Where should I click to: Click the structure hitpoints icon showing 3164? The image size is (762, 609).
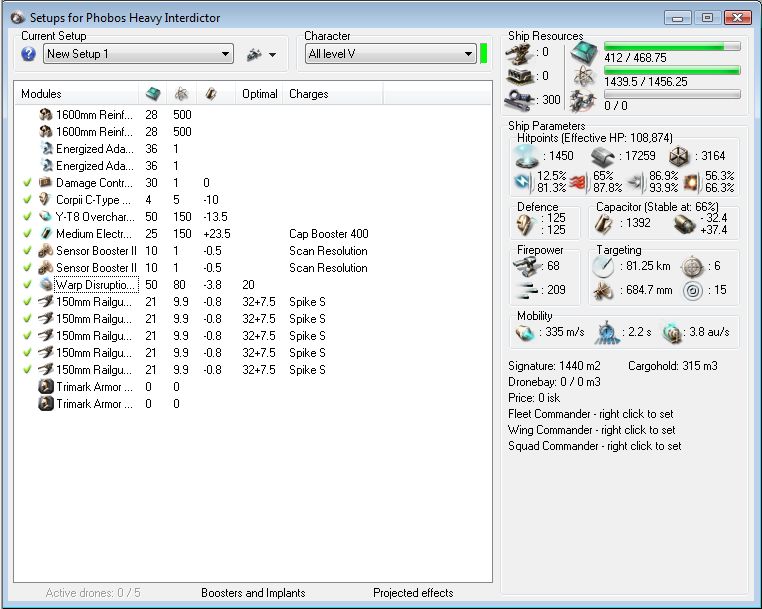679,157
